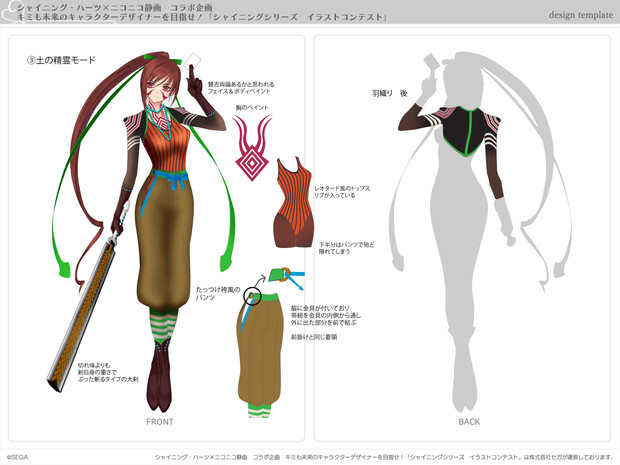Viewport: 620px width, 465px height.
Task: Click the footer contest disclaimer text
Action: [384, 457]
